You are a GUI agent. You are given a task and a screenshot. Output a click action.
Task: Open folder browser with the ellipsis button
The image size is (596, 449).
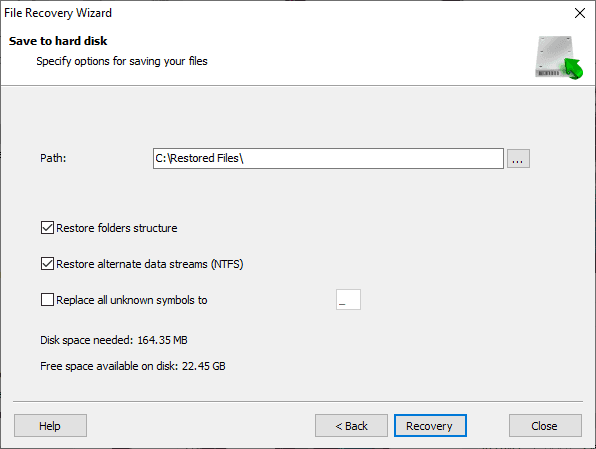pos(518,159)
